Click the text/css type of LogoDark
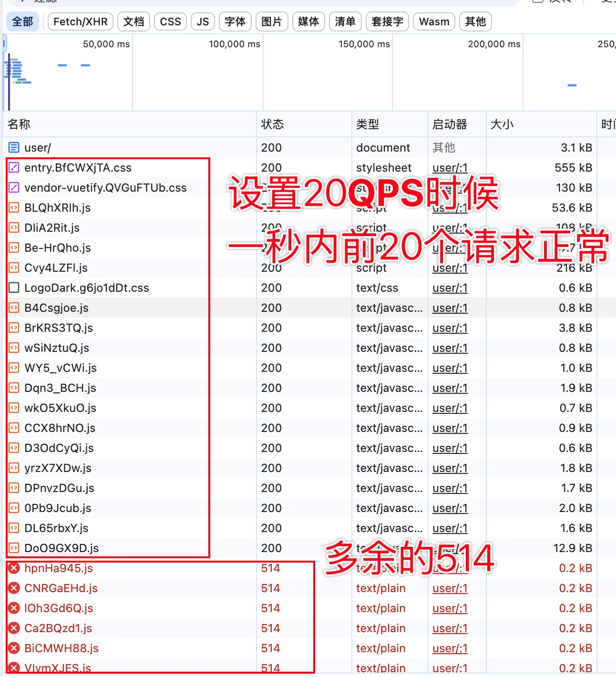The height and width of the screenshot is (677, 616). coord(377,288)
